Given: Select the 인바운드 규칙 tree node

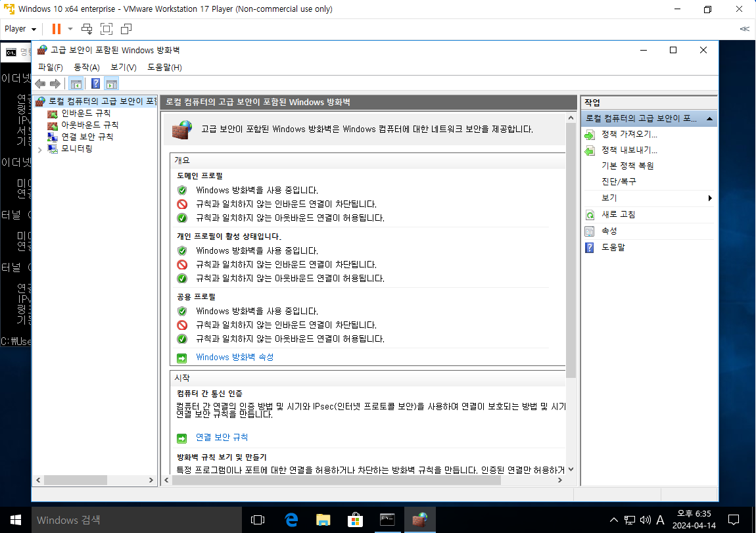Looking at the screenshot, I should [86, 113].
